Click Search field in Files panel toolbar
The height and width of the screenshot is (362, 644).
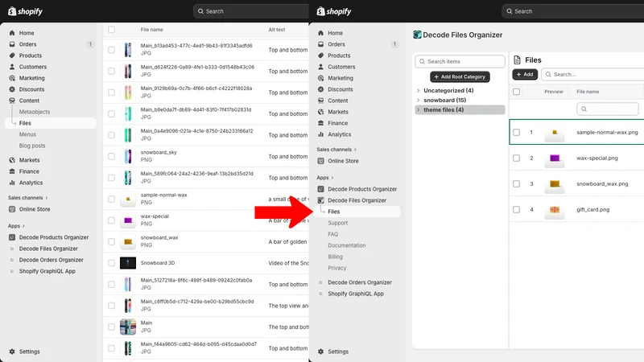coord(592,74)
